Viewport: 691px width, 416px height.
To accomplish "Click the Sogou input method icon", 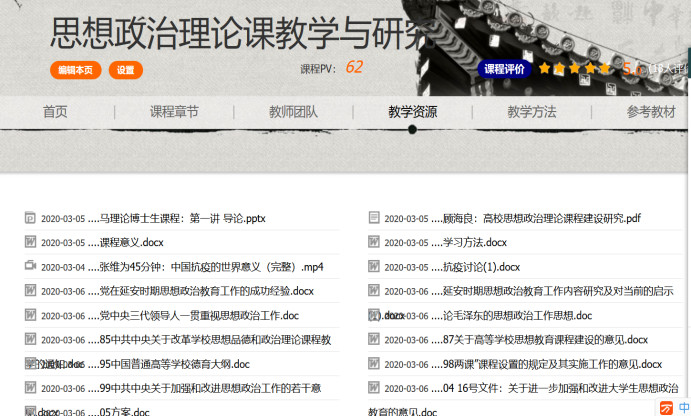I will (x=667, y=407).
